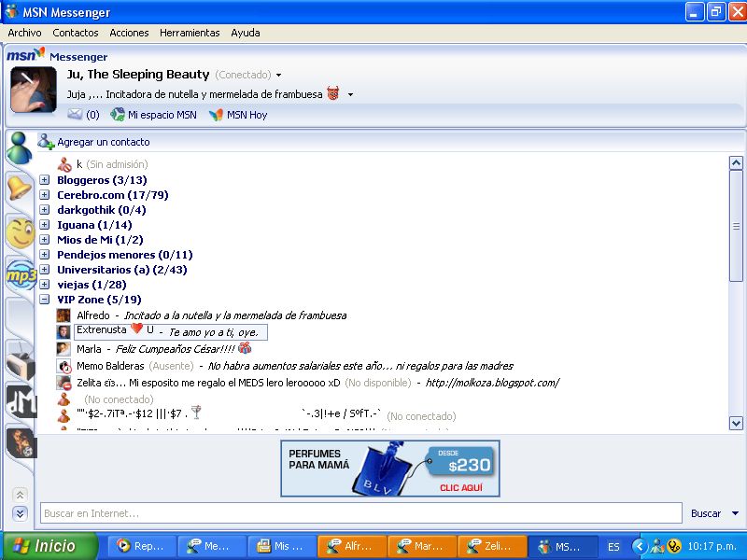Show hidden tray icons arrow
747x560 pixels.
coord(640,546)
